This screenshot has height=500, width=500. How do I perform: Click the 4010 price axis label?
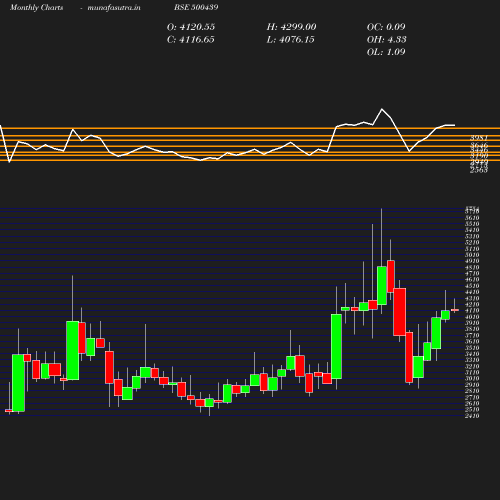472,317
